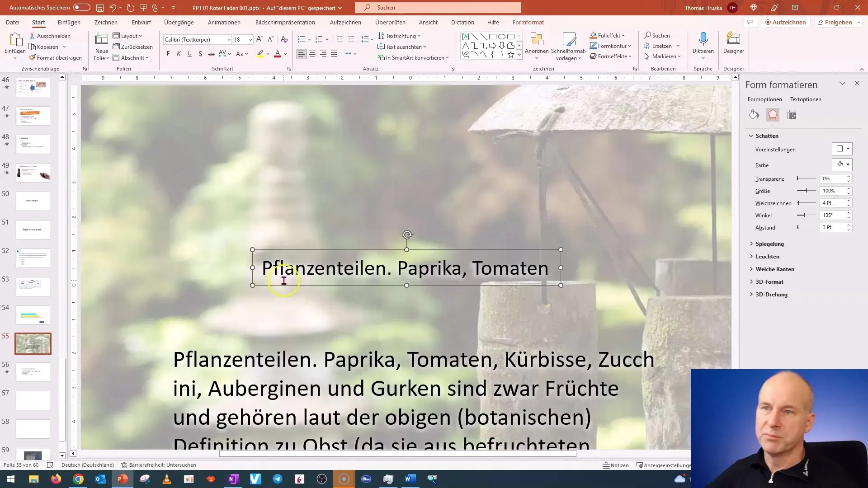This screenshot has width=868, height=488.
Task: Switch to Animationen tab
Action: click(x=224, y=22)
